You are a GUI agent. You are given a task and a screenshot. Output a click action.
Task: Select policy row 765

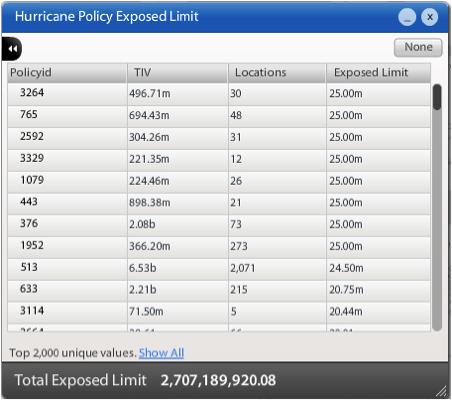coord(219,116)
